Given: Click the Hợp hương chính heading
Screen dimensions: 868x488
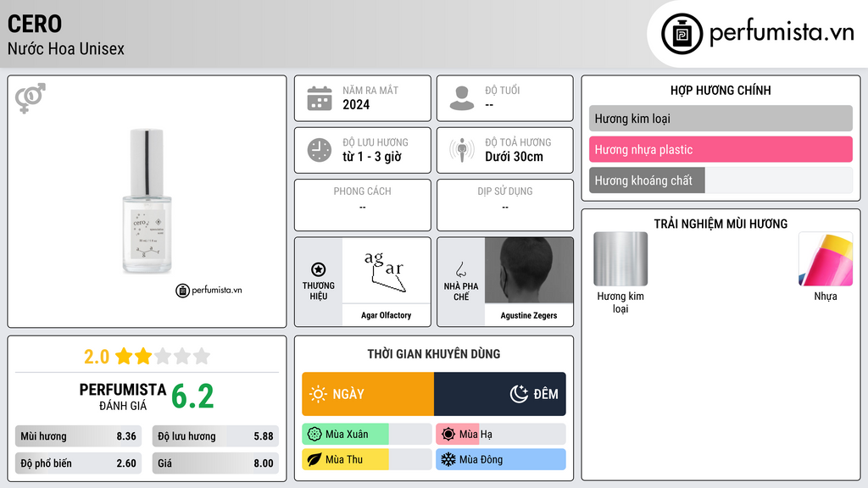Looking at the screenshot, I should [x=721, y=90].
